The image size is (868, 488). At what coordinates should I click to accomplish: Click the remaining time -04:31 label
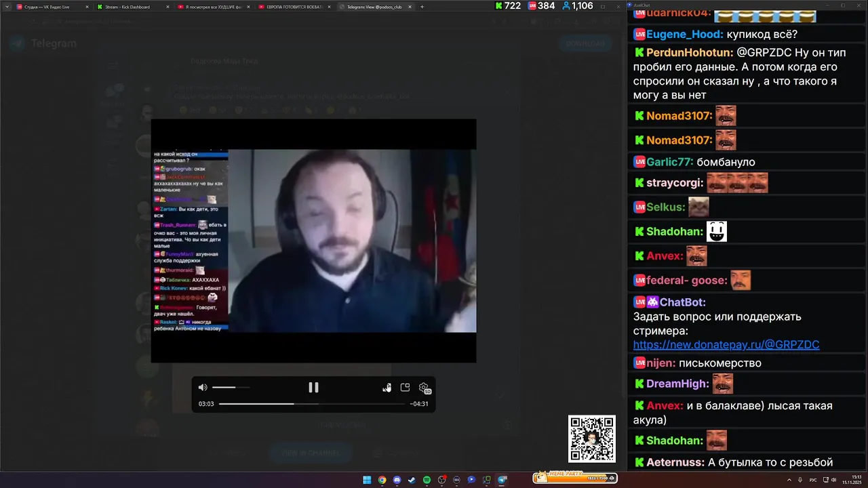pos(419,404)
